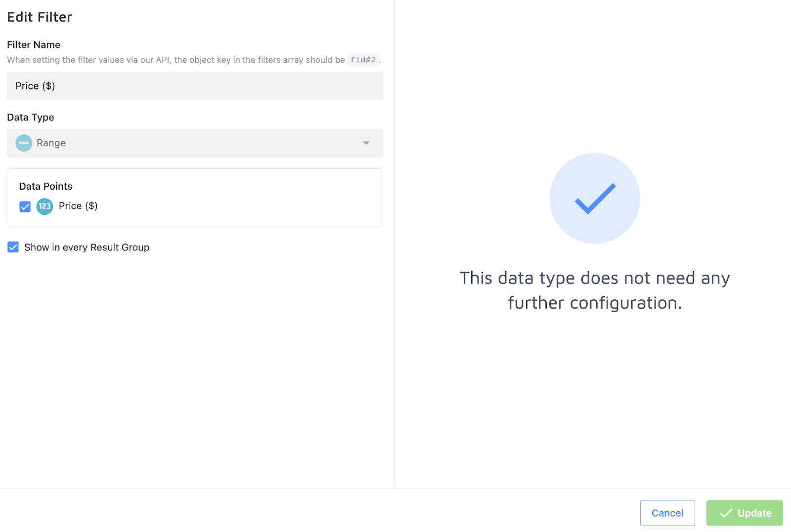Uncheck Show in every Result Group checkbox

tap(13, 247)
